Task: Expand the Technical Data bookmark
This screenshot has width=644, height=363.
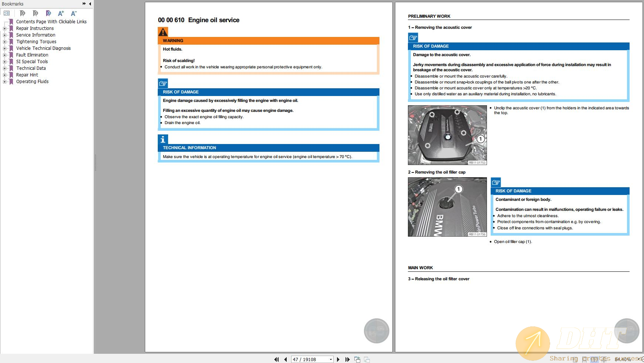Action: coord(5,68)
